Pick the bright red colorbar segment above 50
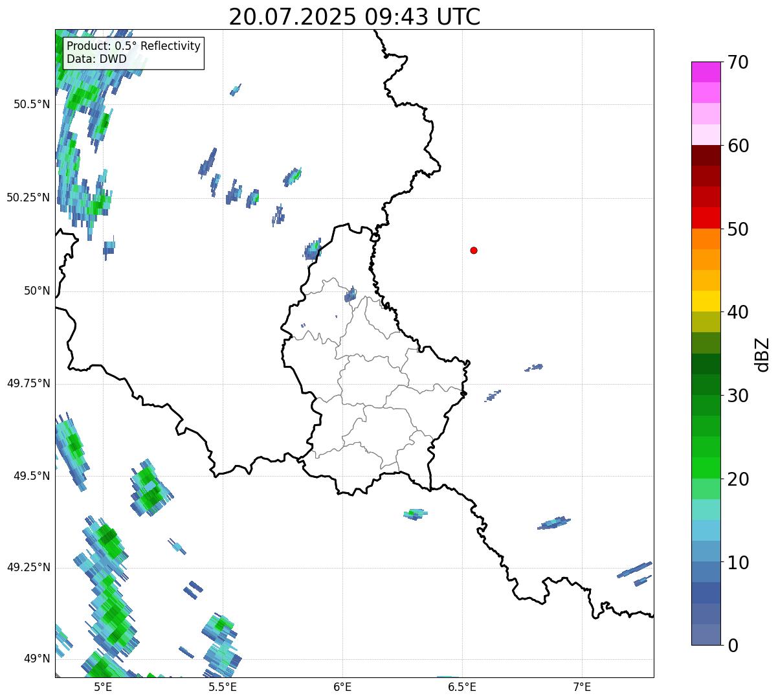 tap(706, 218)
